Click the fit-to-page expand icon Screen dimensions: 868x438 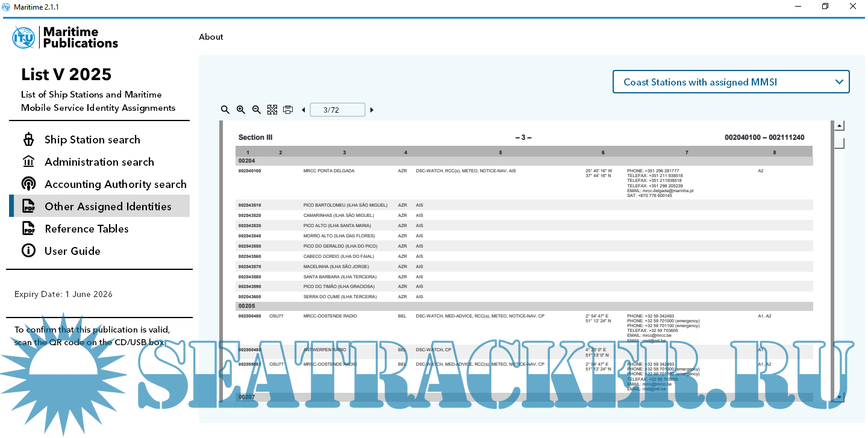pyautogui.click(x=272, y=110)
